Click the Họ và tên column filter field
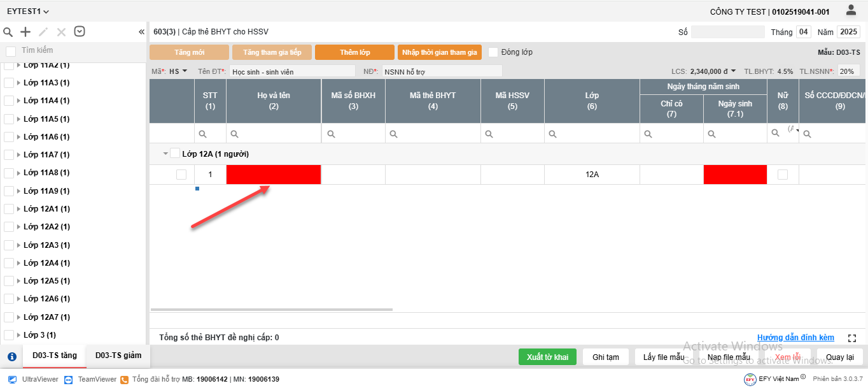Screen dimensions: 868x388 277,134
